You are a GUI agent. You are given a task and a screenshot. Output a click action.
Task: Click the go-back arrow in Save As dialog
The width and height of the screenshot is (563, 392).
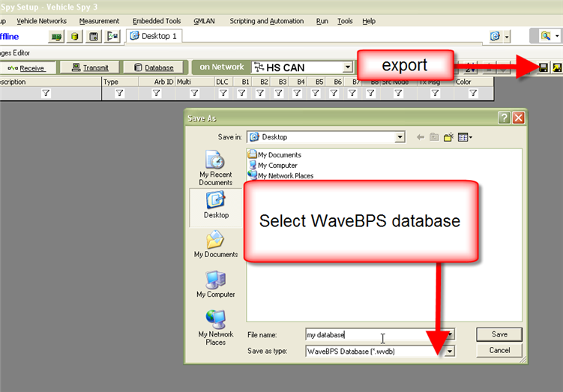[421, 137]
